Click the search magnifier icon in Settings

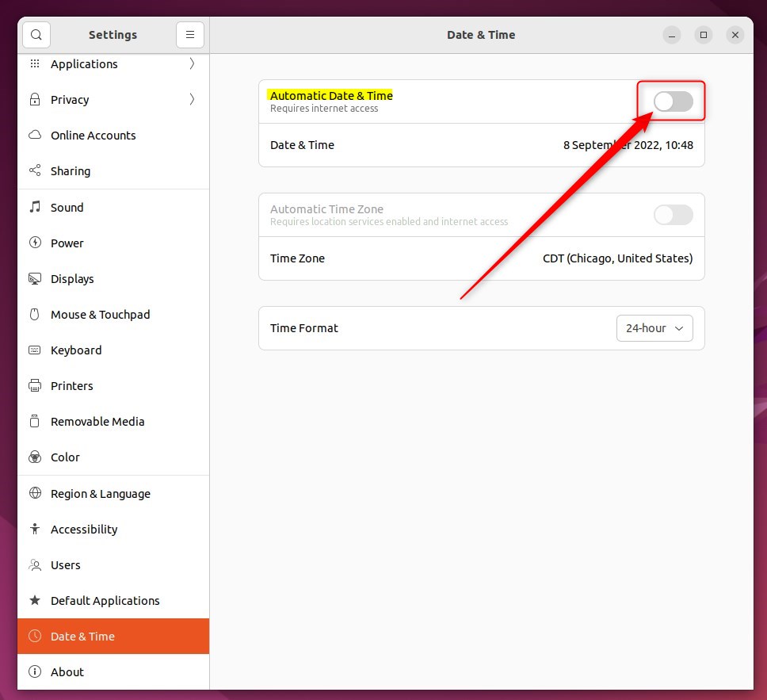click(36, 35)
